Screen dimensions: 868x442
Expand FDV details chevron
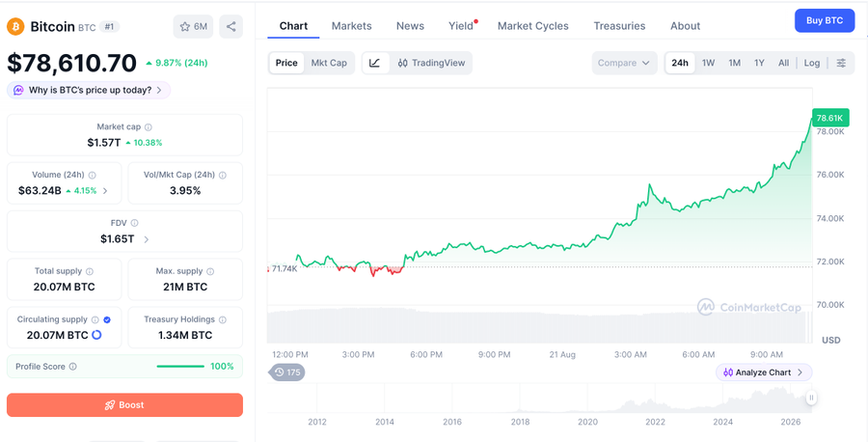pos(147,239)
